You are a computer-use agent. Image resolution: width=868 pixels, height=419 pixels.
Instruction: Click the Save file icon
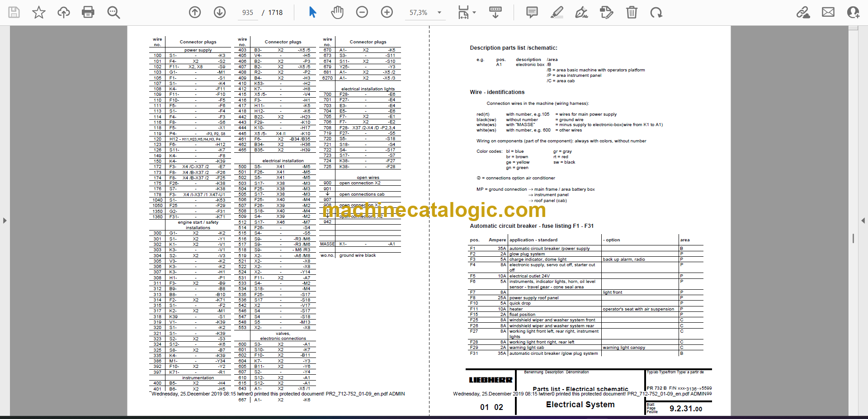click(14, 12)
